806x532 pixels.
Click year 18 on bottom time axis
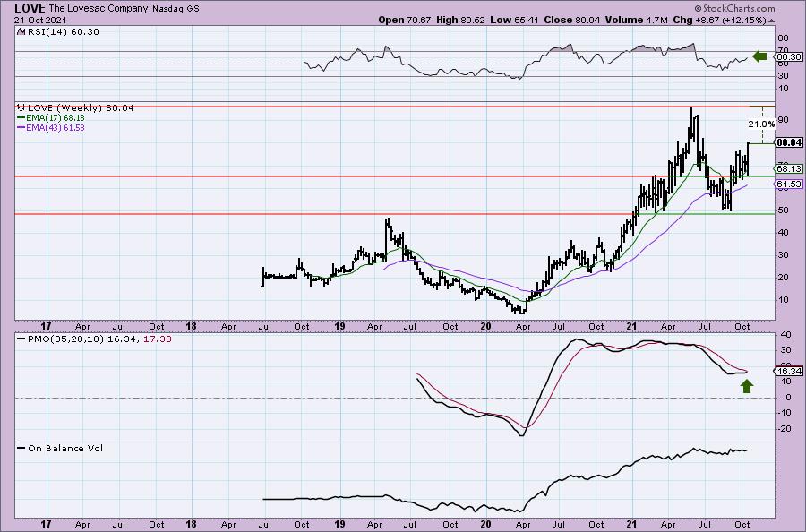[x=192, y=524]
